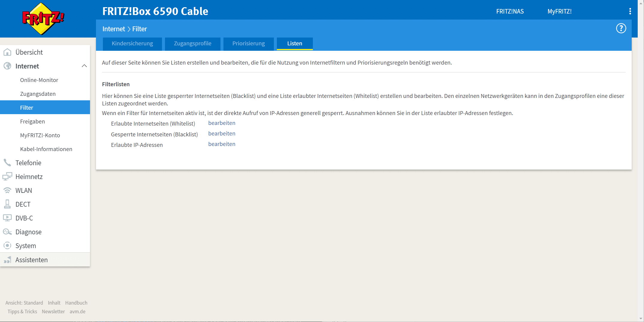Open the three-dot options menu
The image size is (644, 322).
click(630, 11)
